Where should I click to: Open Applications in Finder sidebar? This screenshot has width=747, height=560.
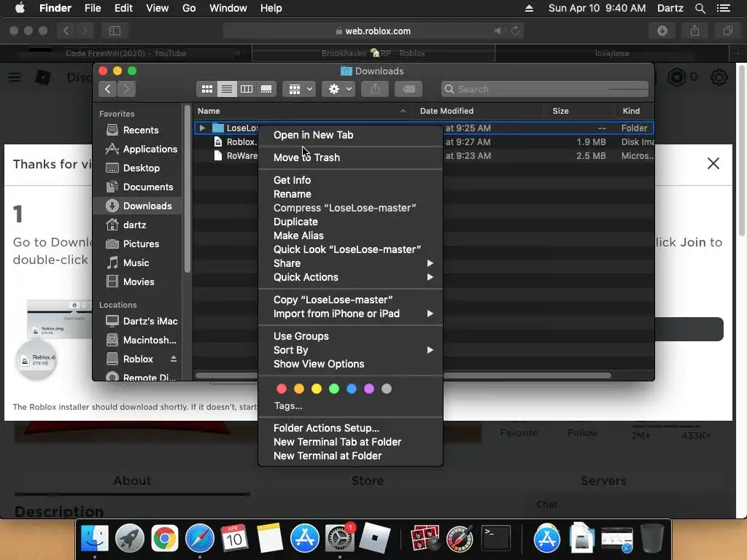(142, 149)
